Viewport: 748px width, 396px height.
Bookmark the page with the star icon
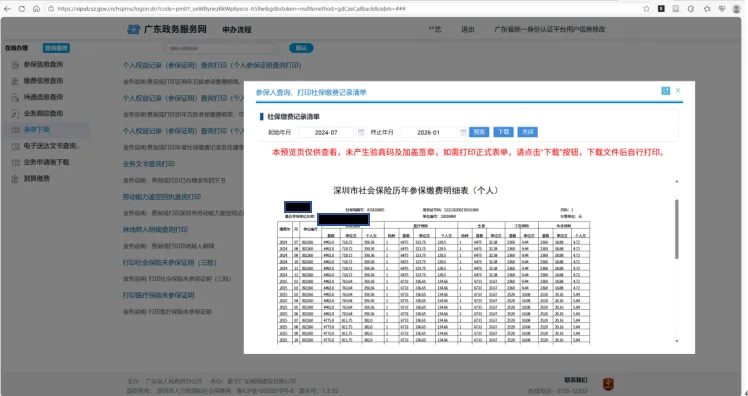pyautogui.click(x=646, y=9)
